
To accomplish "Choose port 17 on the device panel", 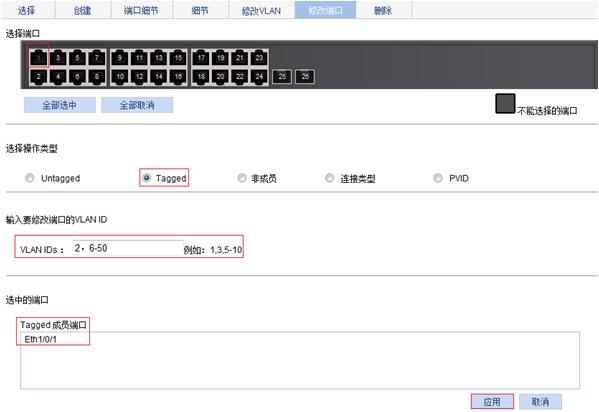I will coord(201,58).
